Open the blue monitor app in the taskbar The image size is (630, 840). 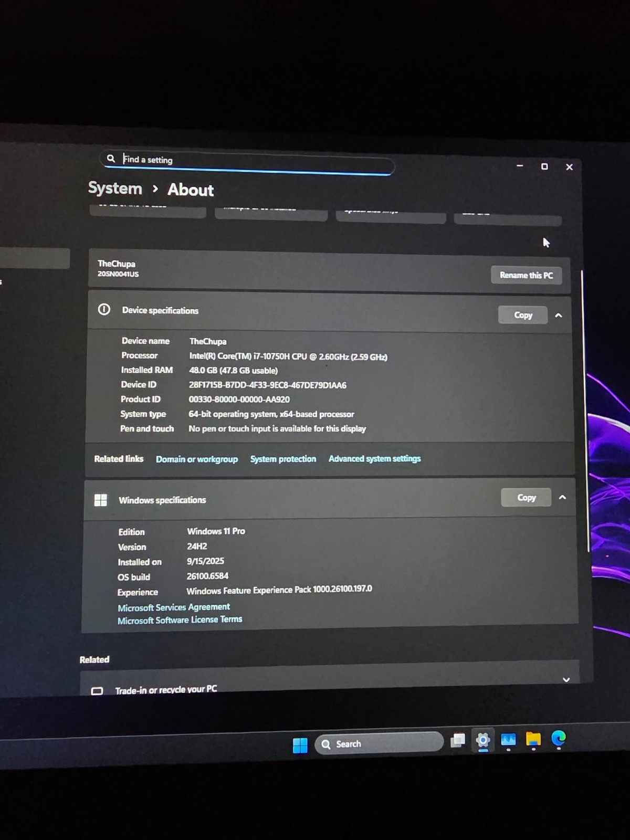coord(508,740)
